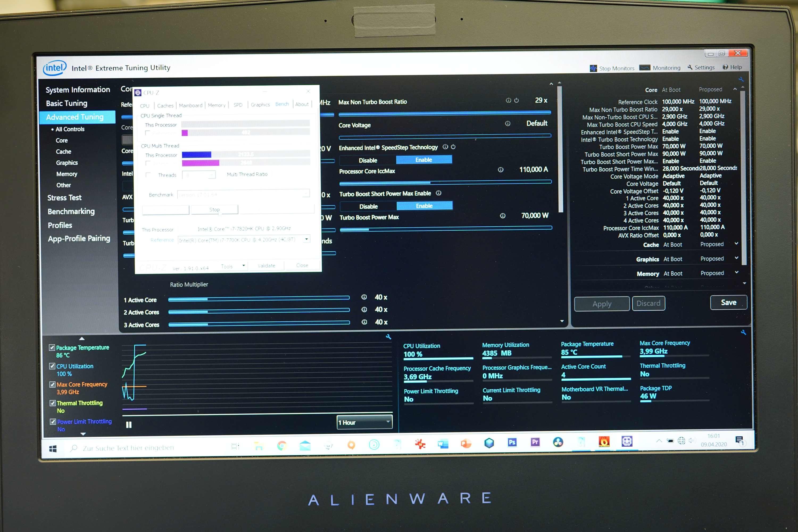798x532 pixels.
Task: Collapse the Core section in proposed panel
Action: click(x=735, y=89)
